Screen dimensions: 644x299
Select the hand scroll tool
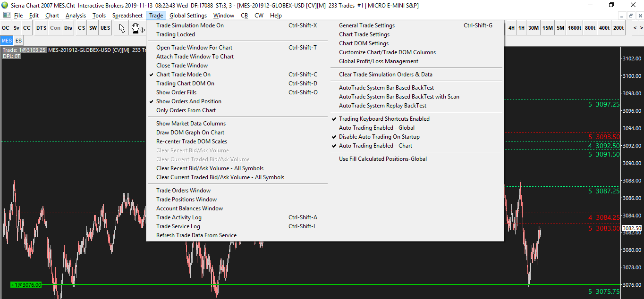click(138, 28)
